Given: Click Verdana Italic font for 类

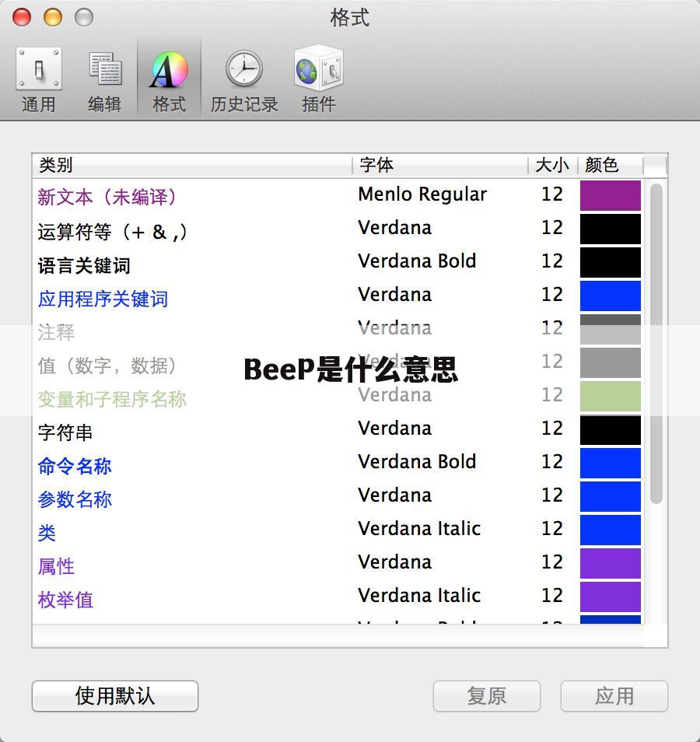Looking at the screenshot, I should [x=419, y=528].
